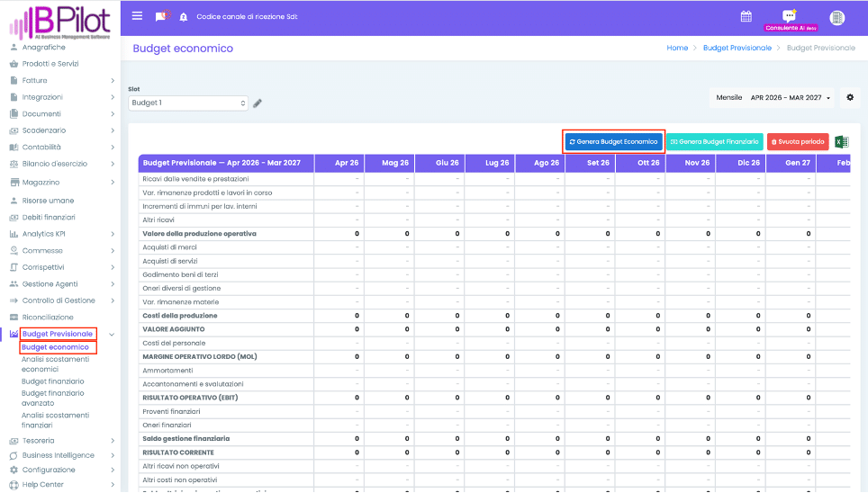The width and height of the screenshot is (868, 493).
Task: Export budget to Excel
Action: tap(841, 142)
